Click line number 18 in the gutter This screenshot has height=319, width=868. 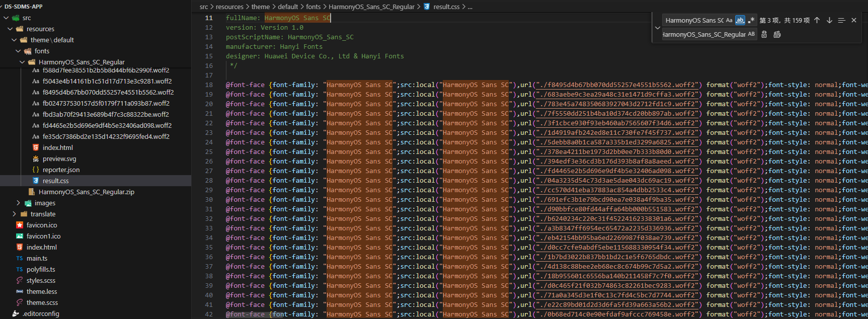(209, 85)
